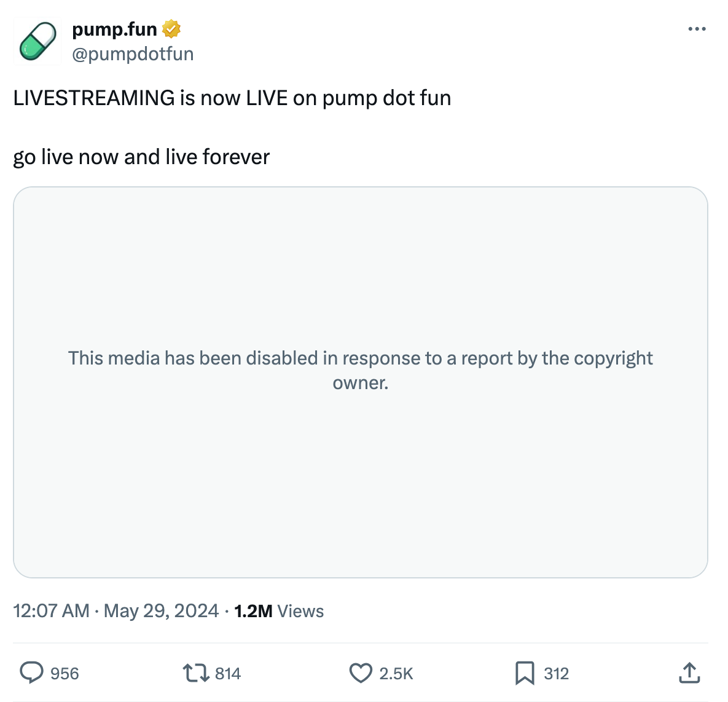The image size is (728, 702).
Task: Open the three-dot more options menu
Action: (x=697, y=29)
